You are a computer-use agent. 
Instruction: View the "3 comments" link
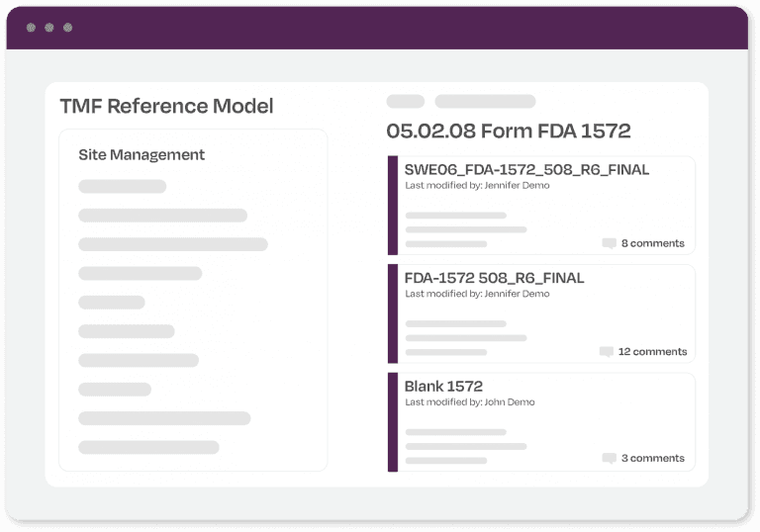[x=652, y=459]
